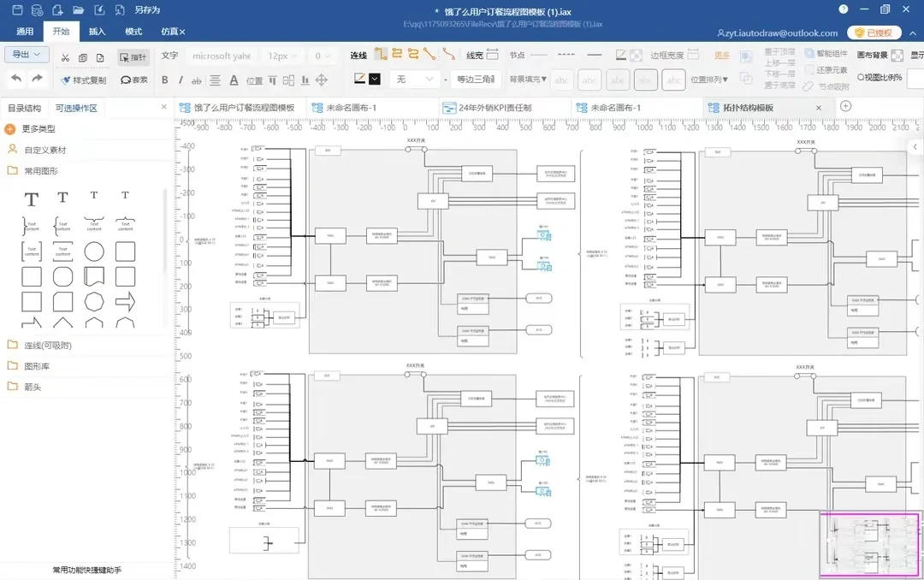Viewport: 924px width, 580px height.
Task: Select the circle shape in 常用图形
Action: click(94, 252)
